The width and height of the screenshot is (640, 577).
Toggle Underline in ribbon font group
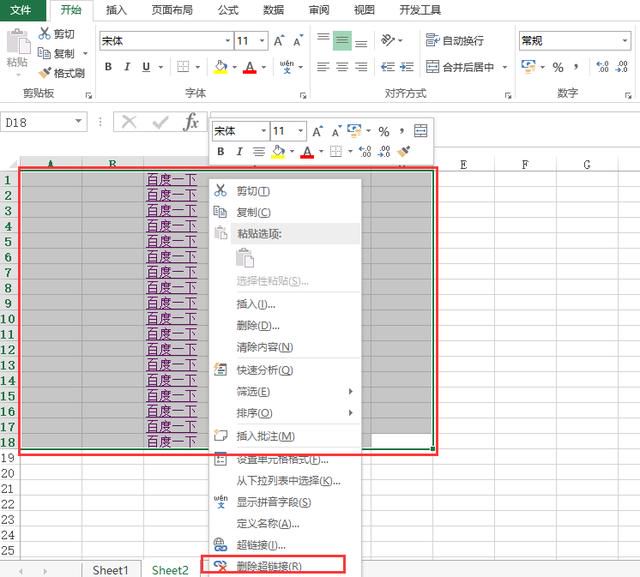(146, 67)
